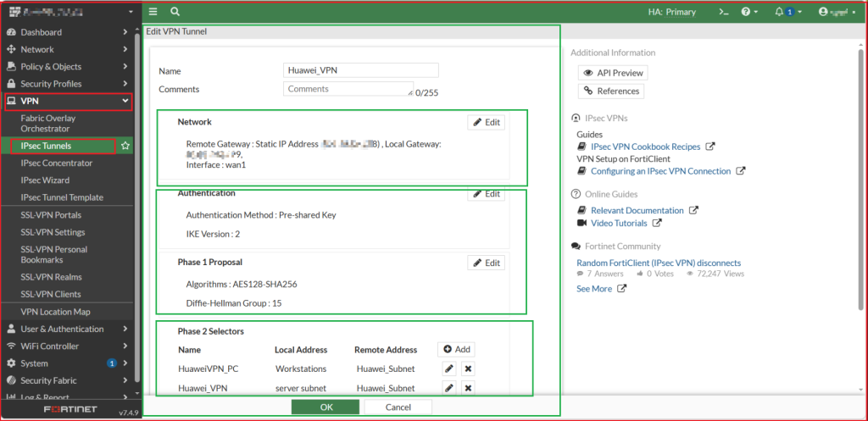Collapse the VPN menu
The image size is (868, 421).
pos(68,102)
